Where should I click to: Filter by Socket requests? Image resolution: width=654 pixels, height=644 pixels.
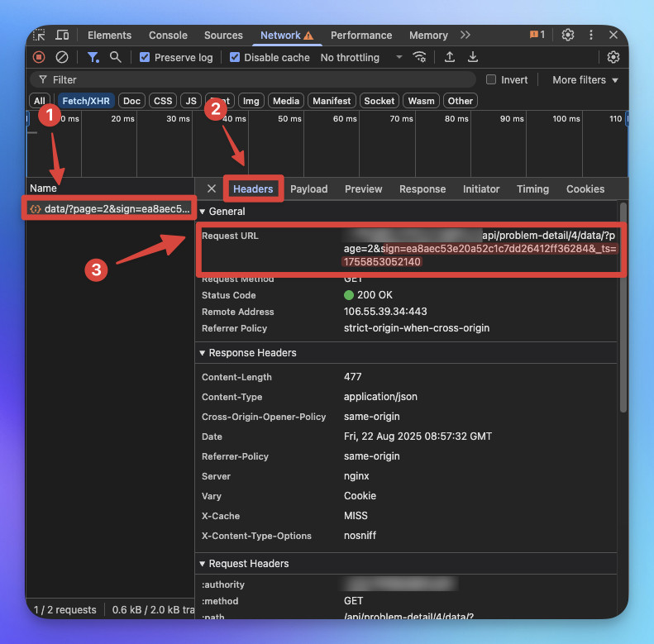pos(380,101)
